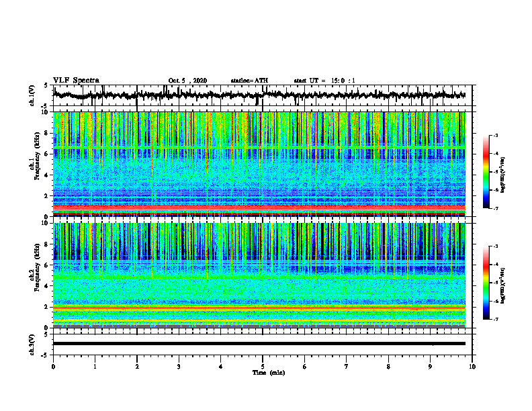Click the "-3" value on ch.1 colorbar
Image resolution: width=532 pixels, height=411 pixels.
point(495,135)
